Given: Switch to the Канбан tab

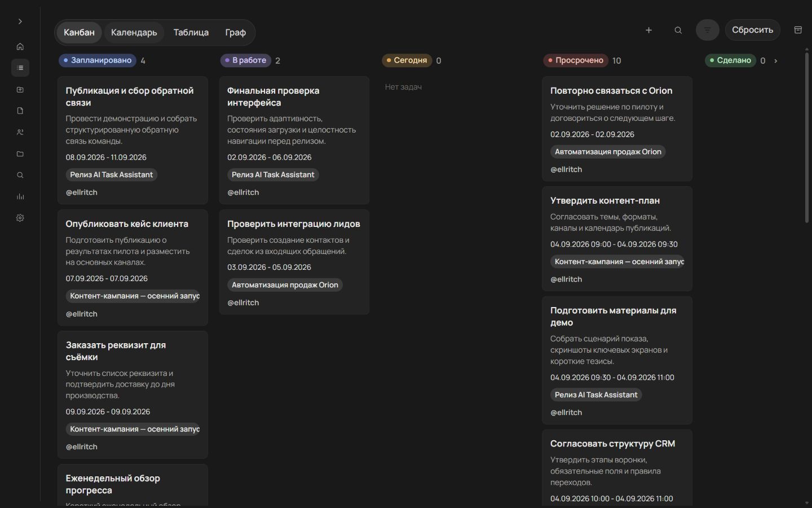Looking at the screenshot, I should [x=79, y=32].
